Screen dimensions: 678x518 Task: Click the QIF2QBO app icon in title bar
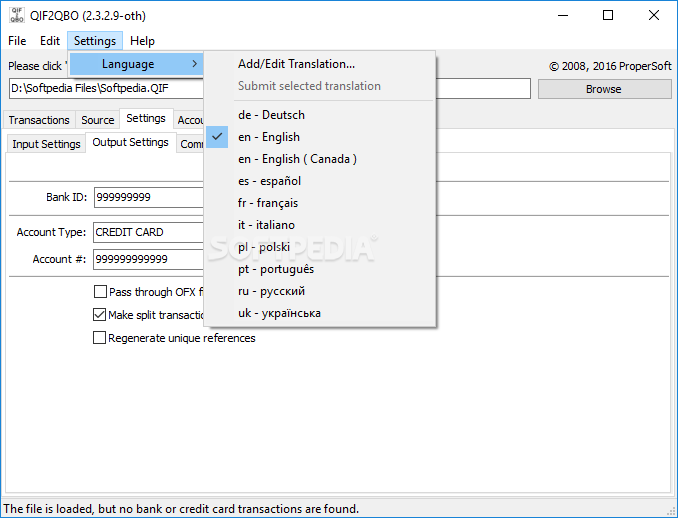(16, 16)
